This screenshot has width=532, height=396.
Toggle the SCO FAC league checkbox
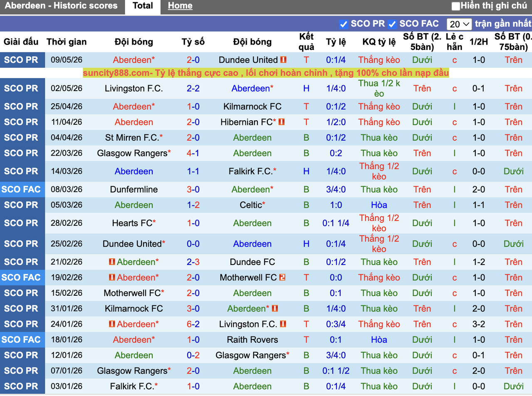pos(392,24)
